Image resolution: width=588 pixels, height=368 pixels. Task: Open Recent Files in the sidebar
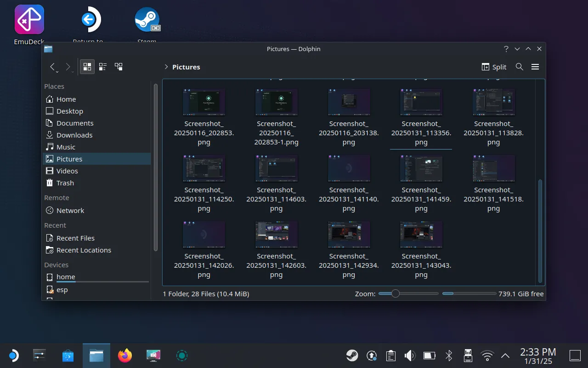tap(75, 238)
